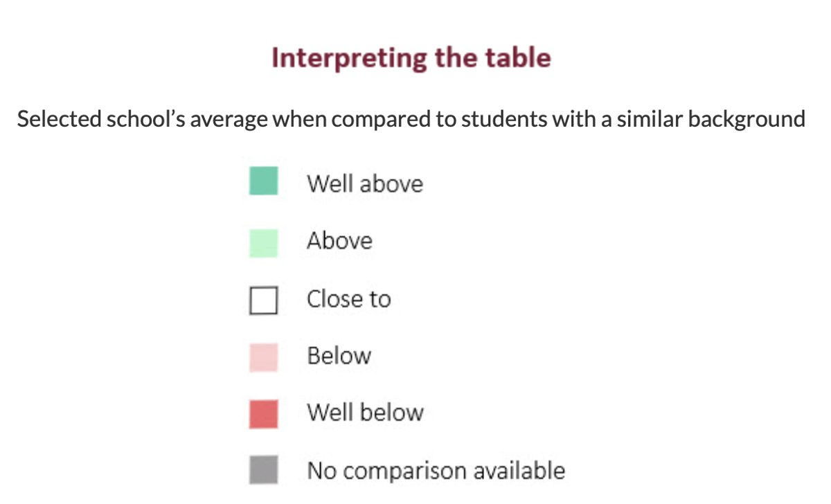The width and height of the screenshot is (831, 504).
Task: Click the dark green Well above swatch
Action: pos(263,181)
